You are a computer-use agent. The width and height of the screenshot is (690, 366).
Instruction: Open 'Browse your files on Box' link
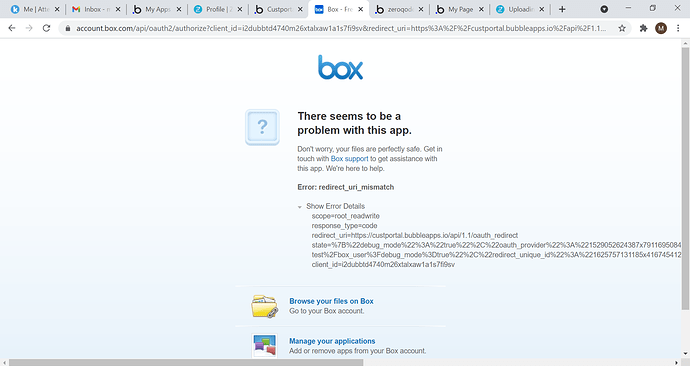(331, 301)
